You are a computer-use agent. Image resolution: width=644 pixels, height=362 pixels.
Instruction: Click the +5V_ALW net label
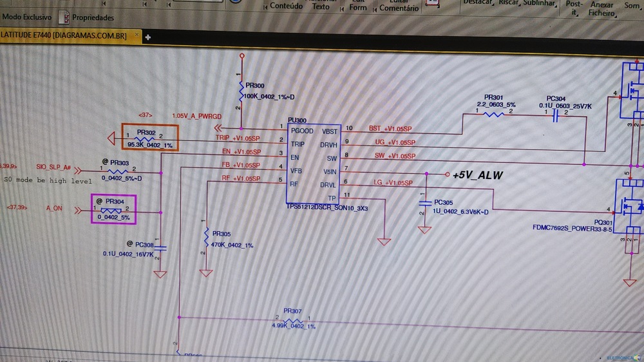point(477,175)
